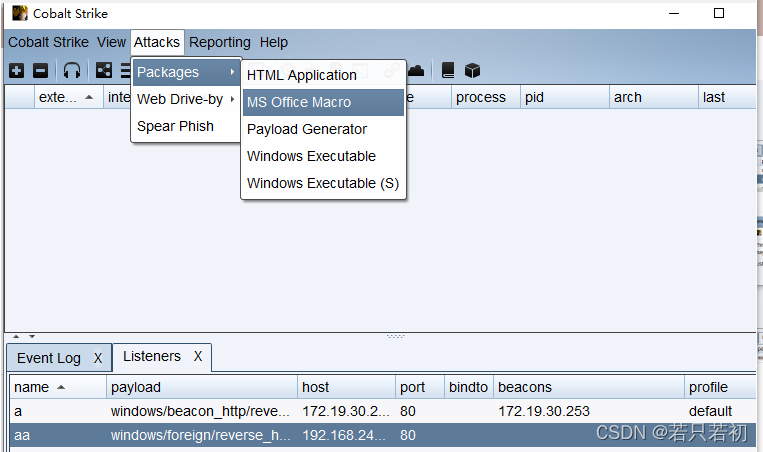Click the cube About icon in the toolbar

pyautogui.click(x=472, y=71)
